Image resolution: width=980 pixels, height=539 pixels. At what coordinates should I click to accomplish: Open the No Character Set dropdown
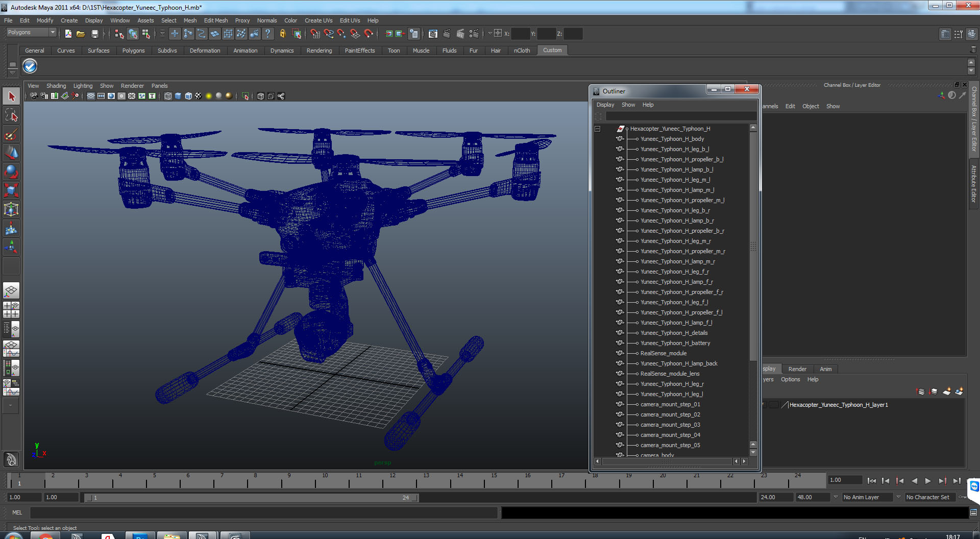[930, 497]
